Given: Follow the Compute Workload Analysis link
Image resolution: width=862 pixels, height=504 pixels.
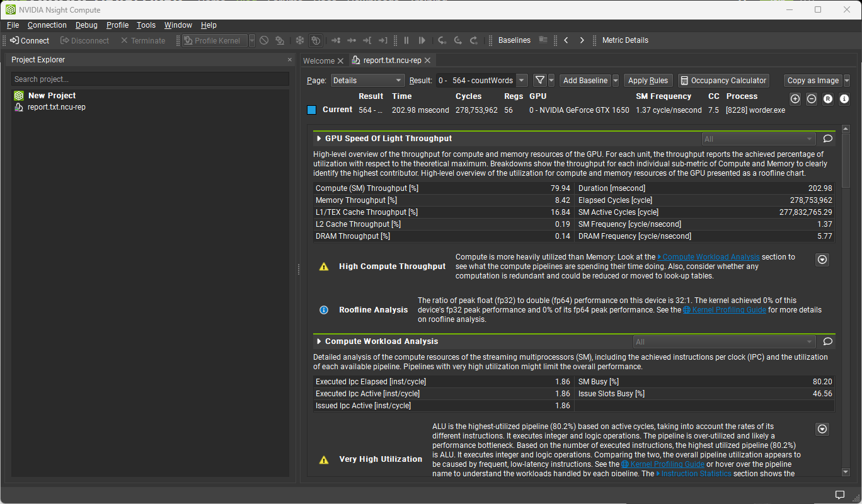Looking at the screenshot, I should (708, 257).
